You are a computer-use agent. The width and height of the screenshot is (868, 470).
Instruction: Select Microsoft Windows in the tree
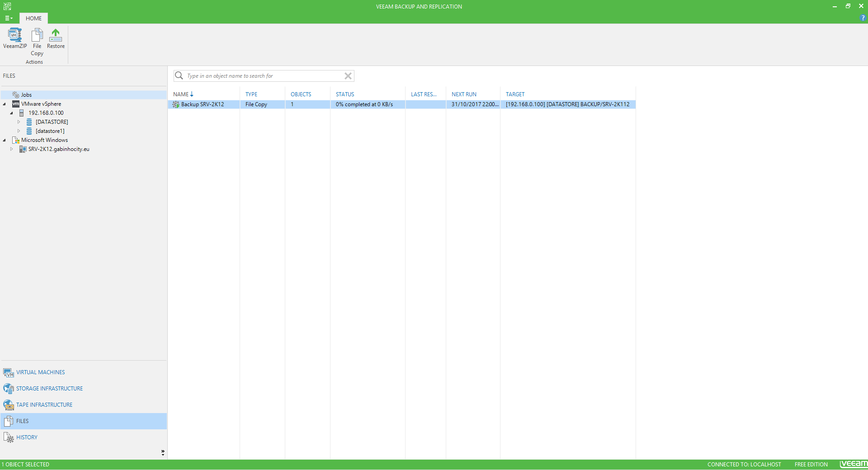coord(44,140)
